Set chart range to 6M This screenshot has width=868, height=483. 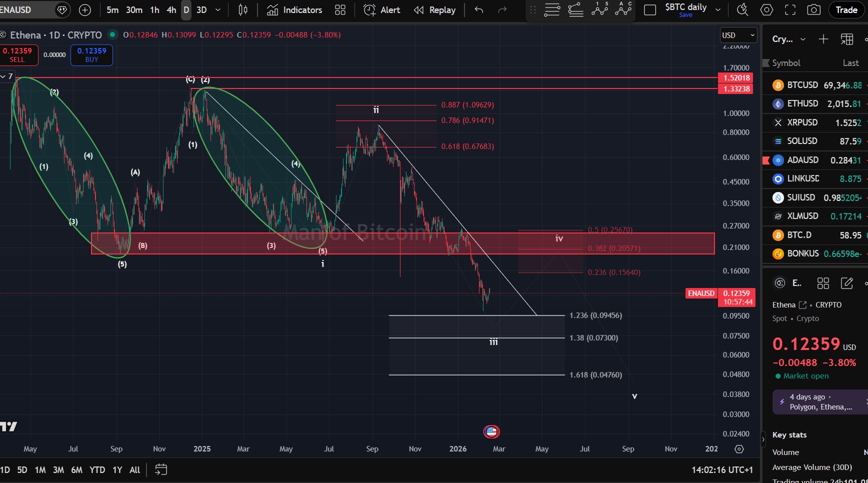pos(76,470)
